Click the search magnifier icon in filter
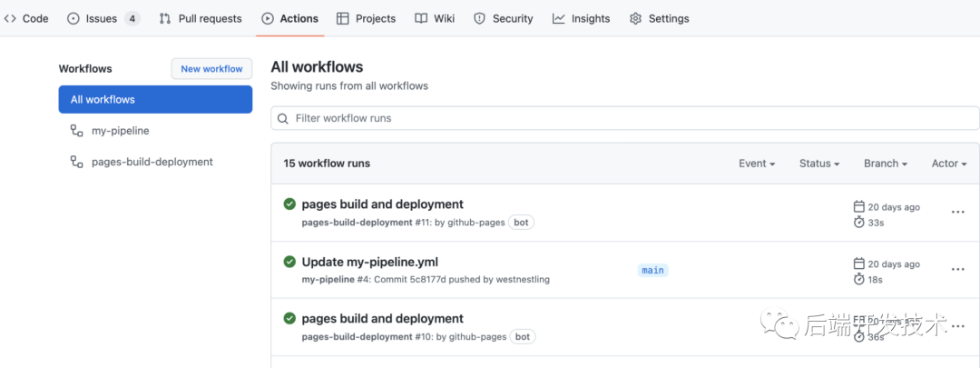The width and height of the screenshot is (980, 368). coord(283,118)
